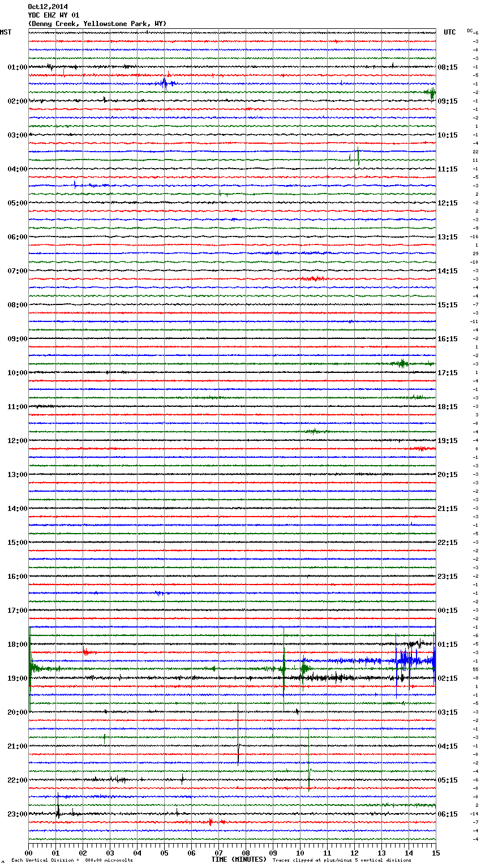Click the 09:15 UTC time label
Image resolution: width=481 pixels, height=868 pixels.
click(448, 101)
